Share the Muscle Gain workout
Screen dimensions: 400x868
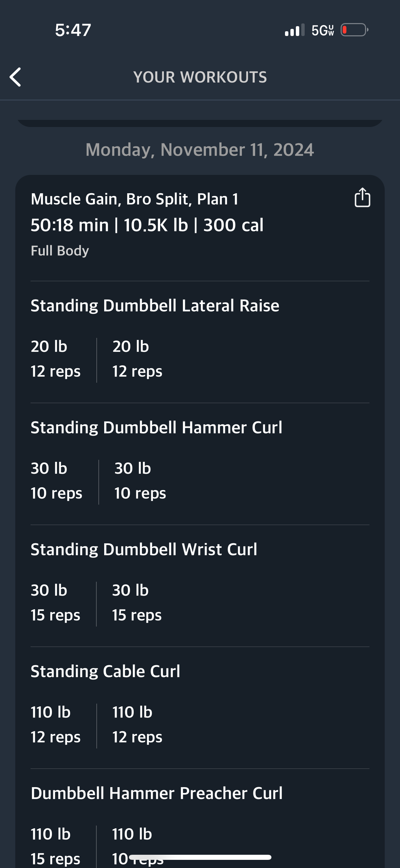point(362,197)
